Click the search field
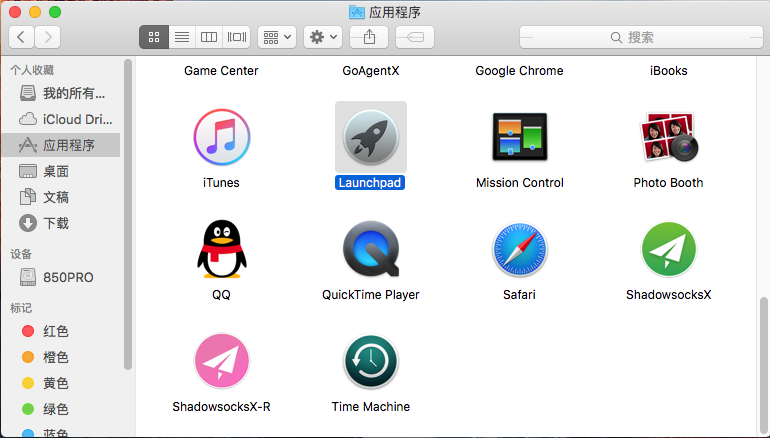The width and height of the screenshot is (770, 438). [x=639, y=37]
